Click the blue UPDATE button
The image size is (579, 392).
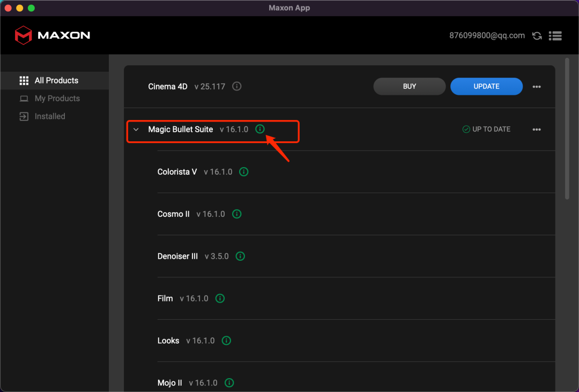point(486,86)
